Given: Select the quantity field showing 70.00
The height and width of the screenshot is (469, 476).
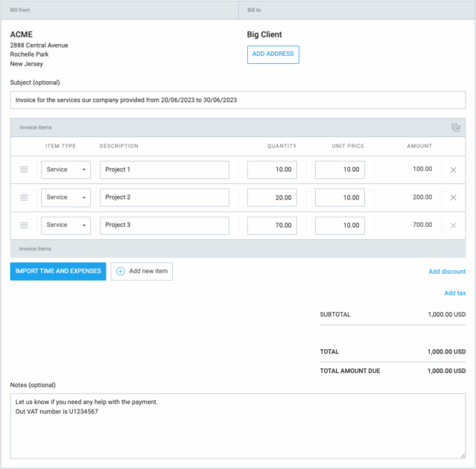Looking at the screenshot, I should 272,225.
